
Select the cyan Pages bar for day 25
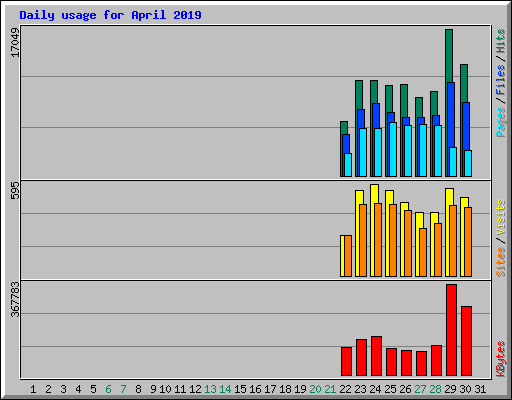(393, 149)
